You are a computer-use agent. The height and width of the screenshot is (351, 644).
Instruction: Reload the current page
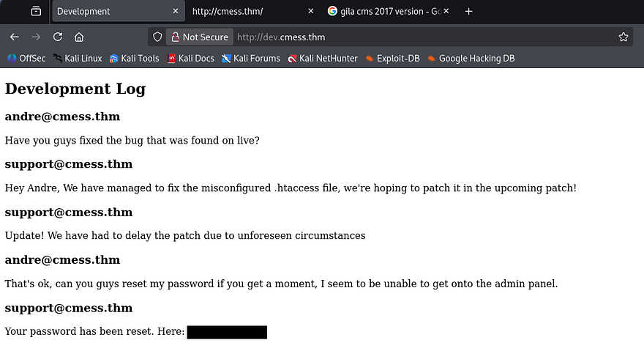[58, 37]
